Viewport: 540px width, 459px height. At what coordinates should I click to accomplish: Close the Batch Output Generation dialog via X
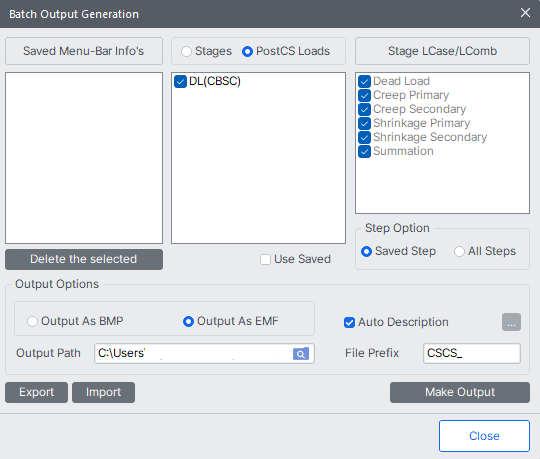pos(525,13)
